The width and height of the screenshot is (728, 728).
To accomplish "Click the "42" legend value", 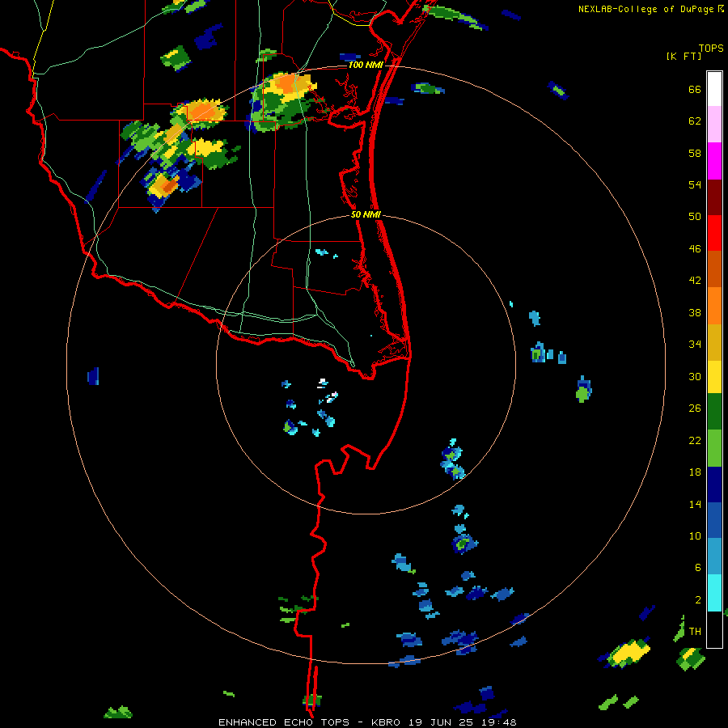I will point(695,281).
